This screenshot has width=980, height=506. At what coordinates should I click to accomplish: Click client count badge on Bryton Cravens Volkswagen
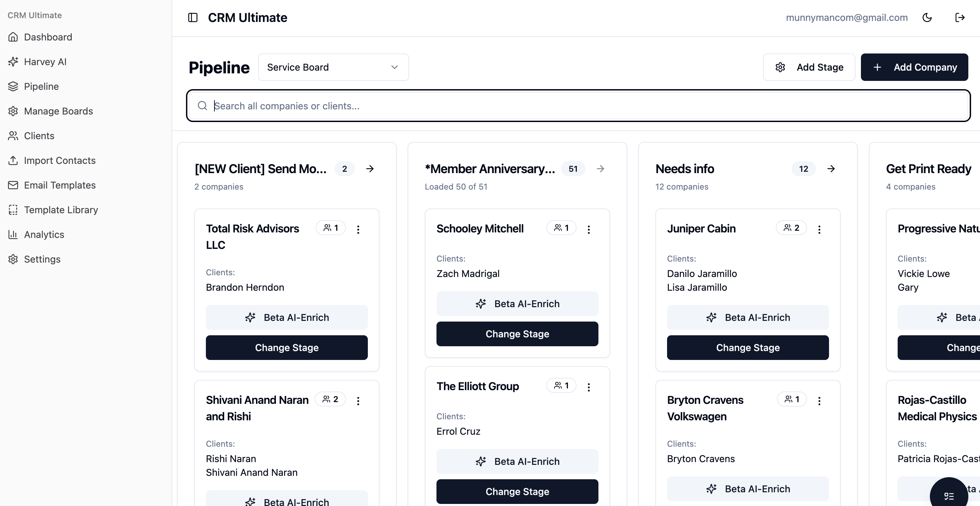(x=792, y=399)
